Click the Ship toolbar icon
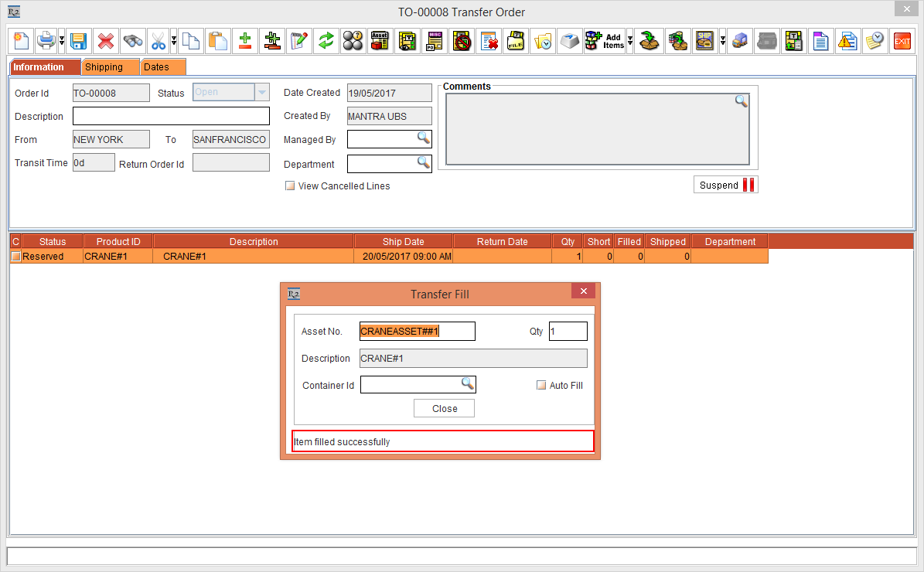Screen dimensions: 924x572 tap(704, 41)
